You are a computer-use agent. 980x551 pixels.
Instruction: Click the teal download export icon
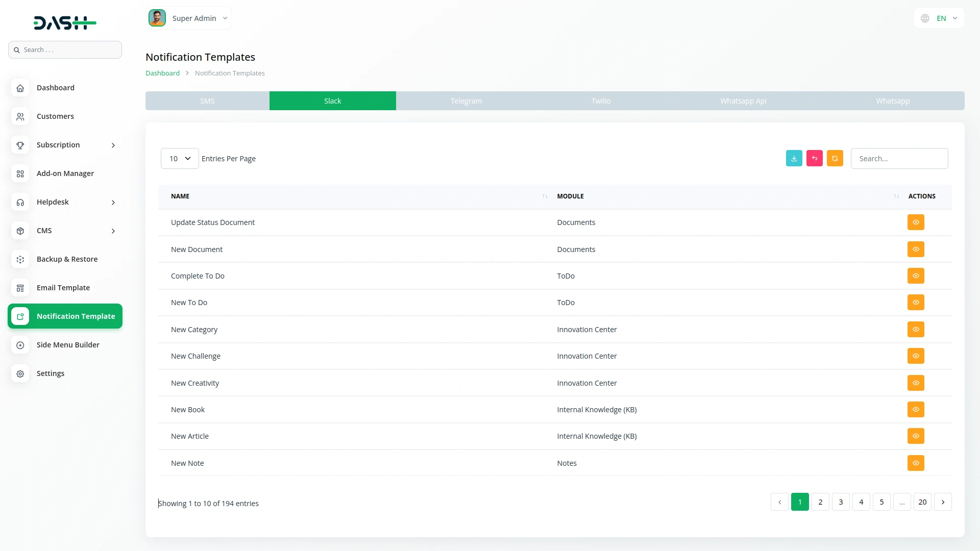pyautogui.click(x=794, y=159)
